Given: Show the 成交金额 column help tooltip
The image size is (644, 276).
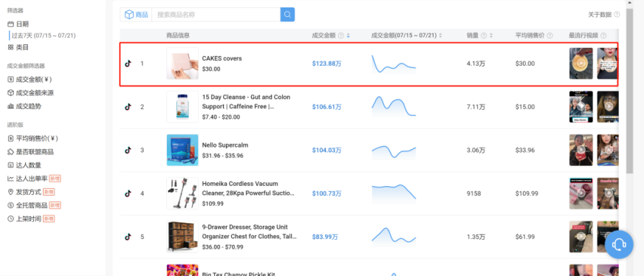Looking at the screenshot, I should point(341,35).
